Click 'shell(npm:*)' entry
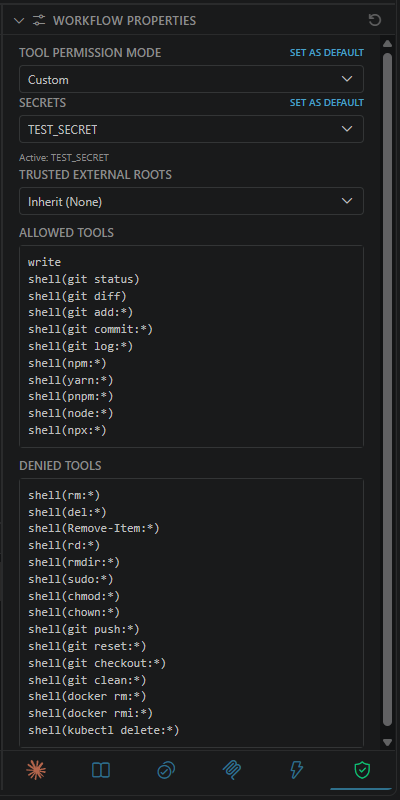The height and width of the screenshot is (800, 400). [67, 363]
